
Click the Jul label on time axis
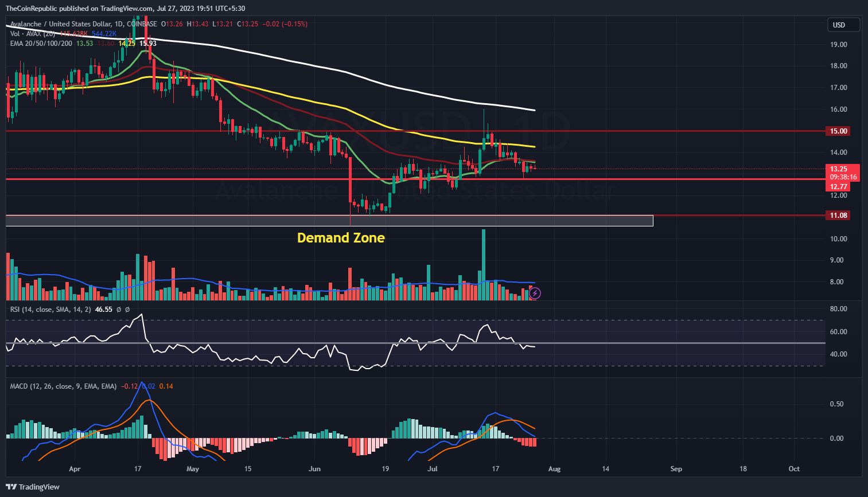tap(433, 469)
